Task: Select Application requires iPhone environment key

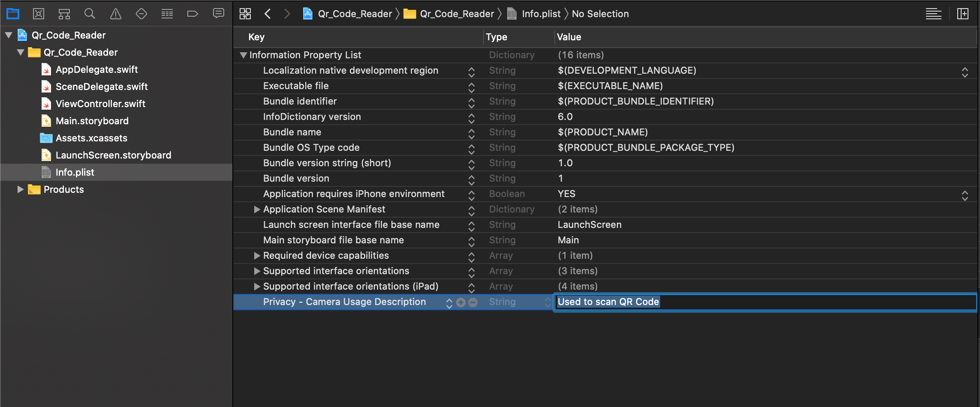Action: pyautogui.click(x=354, y=194)
